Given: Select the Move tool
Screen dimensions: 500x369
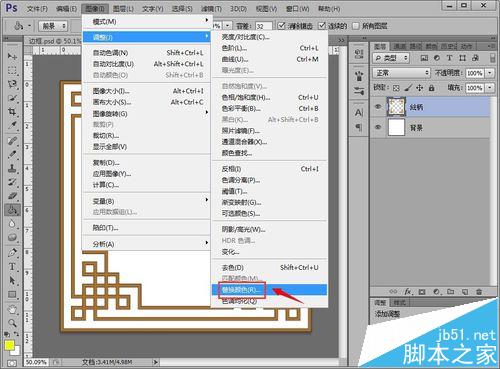Looking at the screenshot, I should pyautogui.click(x=12, y=56).
